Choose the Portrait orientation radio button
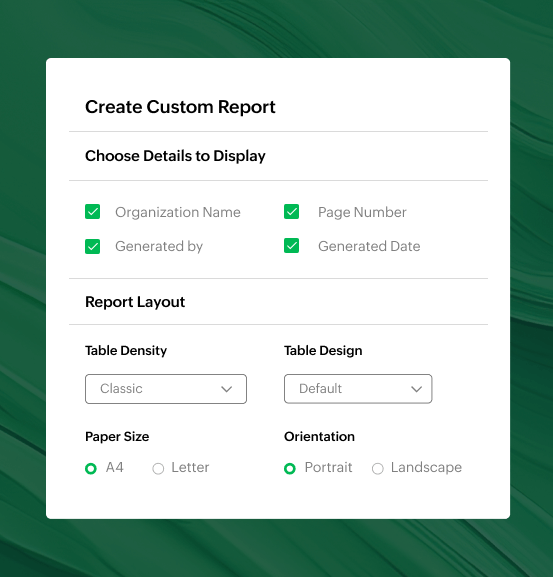 tap(290, 468)
